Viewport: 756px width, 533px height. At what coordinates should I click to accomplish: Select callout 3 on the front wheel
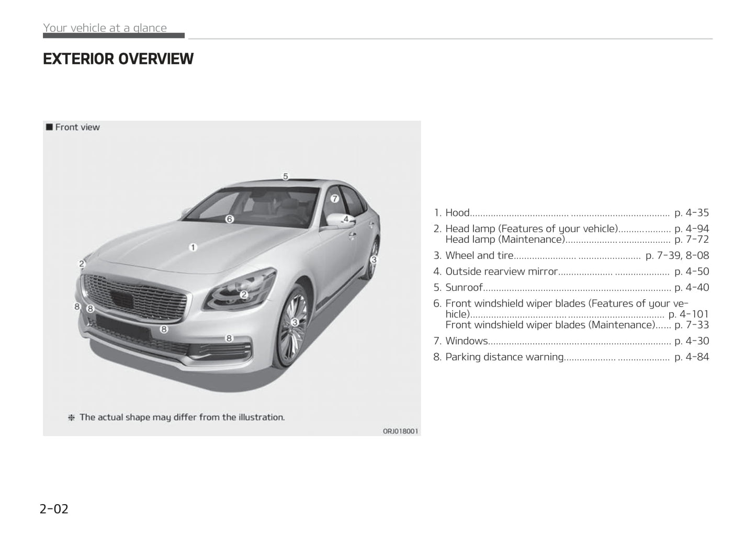(295, 322)
